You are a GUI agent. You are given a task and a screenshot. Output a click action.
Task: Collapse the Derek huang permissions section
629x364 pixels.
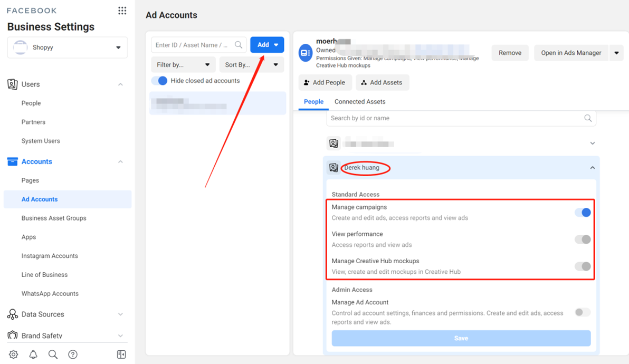pyautogui.click(x=592, y=168)
